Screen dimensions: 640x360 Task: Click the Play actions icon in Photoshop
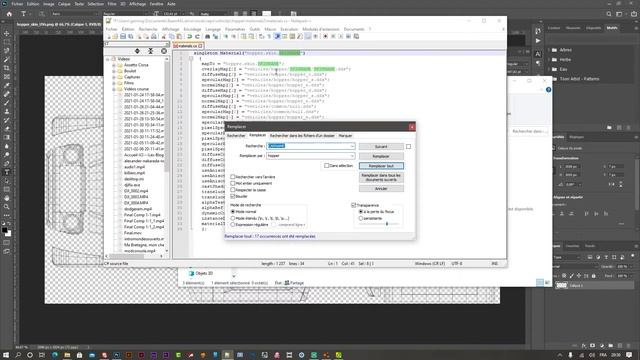538,41
